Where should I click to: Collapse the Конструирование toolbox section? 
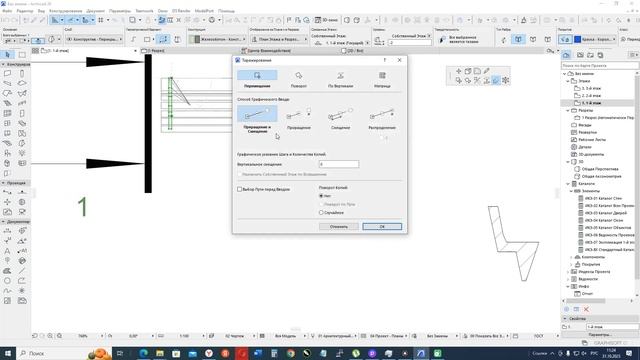3,64
